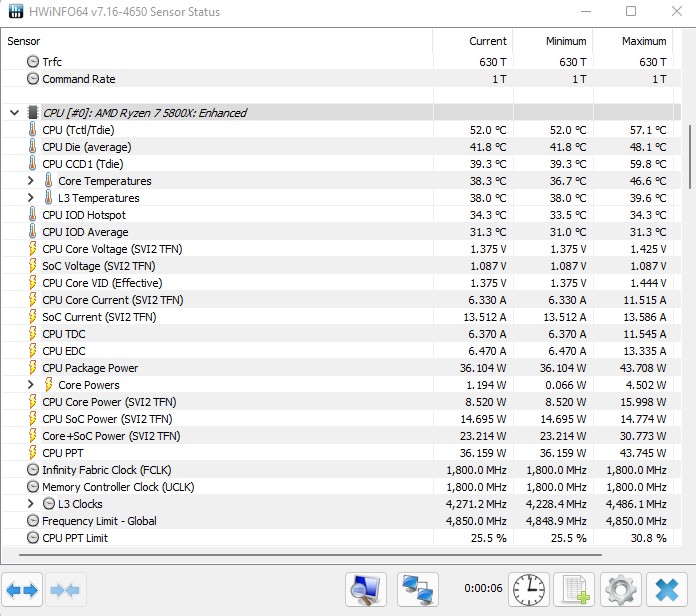Open sensor settings gear icon
Screen dimensions: 696x616
pyautogui.click(x=621, y=590)
